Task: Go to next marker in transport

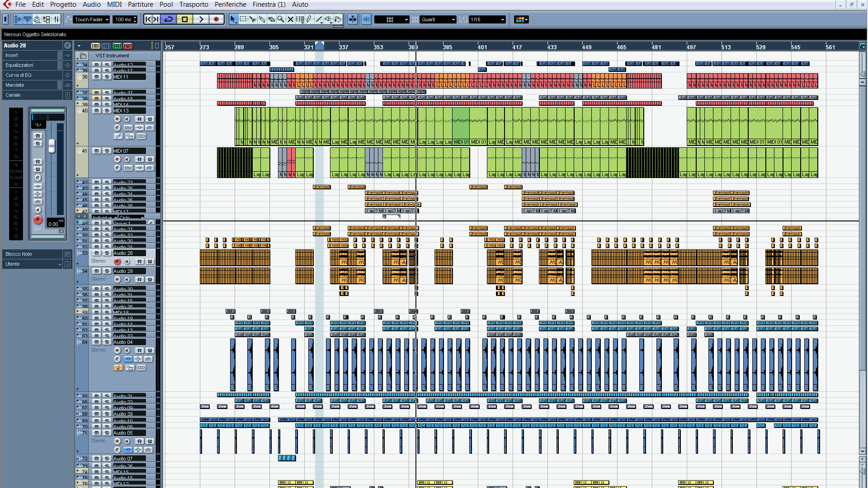Action: tap(156, 19)
